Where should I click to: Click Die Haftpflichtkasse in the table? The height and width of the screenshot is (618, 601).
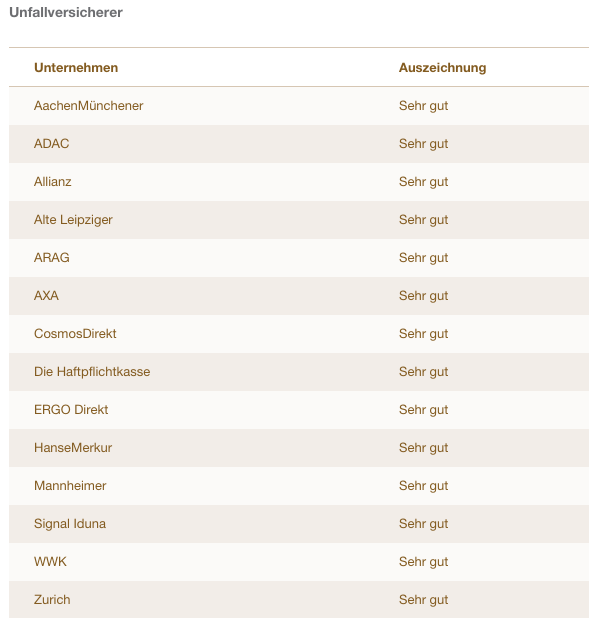(x=92, y=372)
